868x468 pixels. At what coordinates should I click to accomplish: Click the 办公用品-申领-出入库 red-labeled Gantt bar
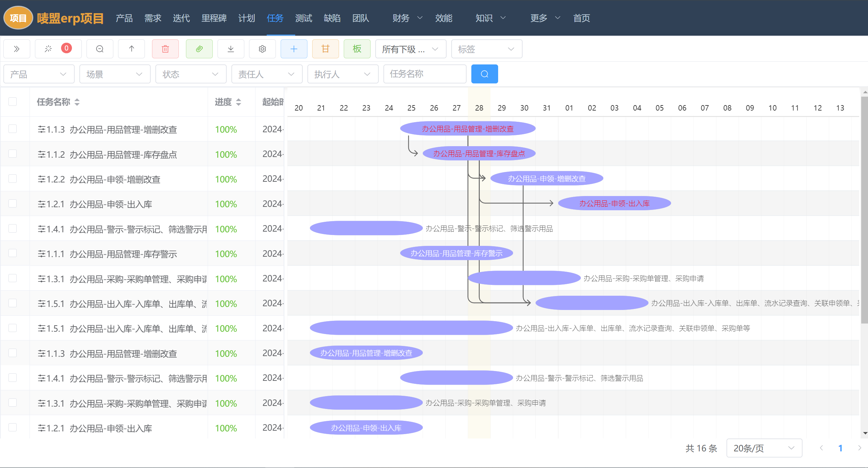click(x=614, y=203)
